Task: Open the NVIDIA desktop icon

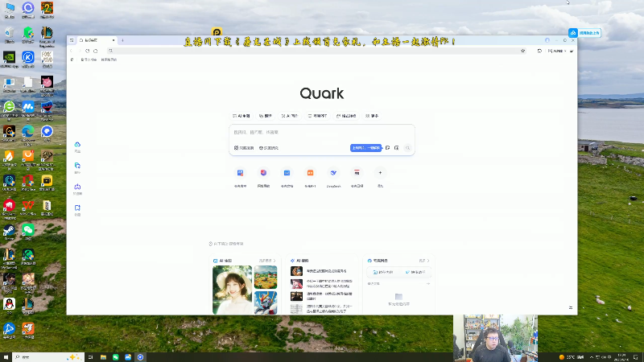Action: coord(9,59)
